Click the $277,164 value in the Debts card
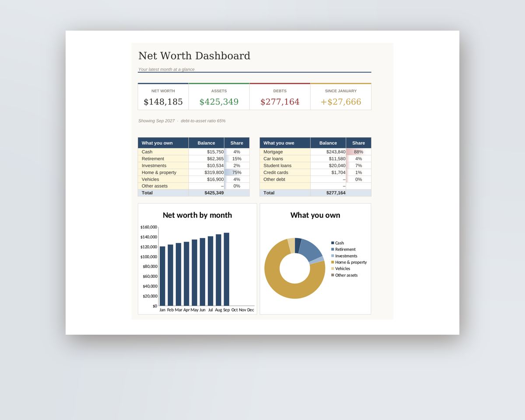The height and width of the screenshot is (420, 525). tap(280, 102)
